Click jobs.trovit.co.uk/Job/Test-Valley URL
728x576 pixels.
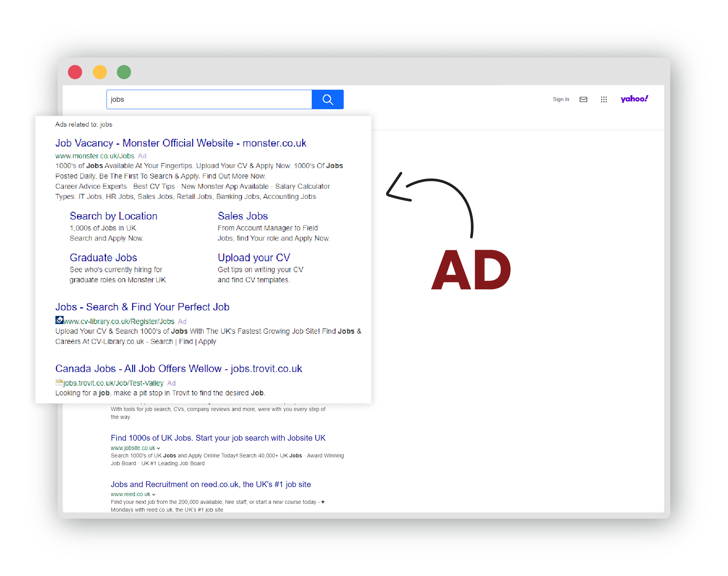click(x=114, y=383)
